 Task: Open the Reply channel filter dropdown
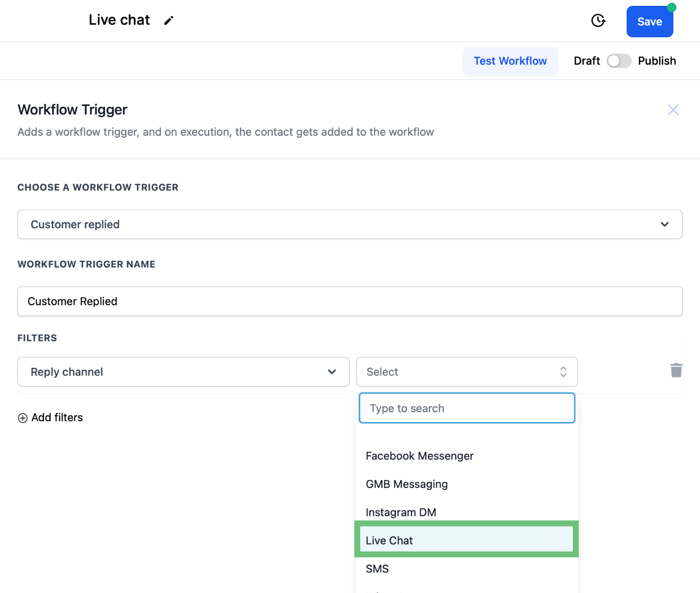click(x=183, y=372)
